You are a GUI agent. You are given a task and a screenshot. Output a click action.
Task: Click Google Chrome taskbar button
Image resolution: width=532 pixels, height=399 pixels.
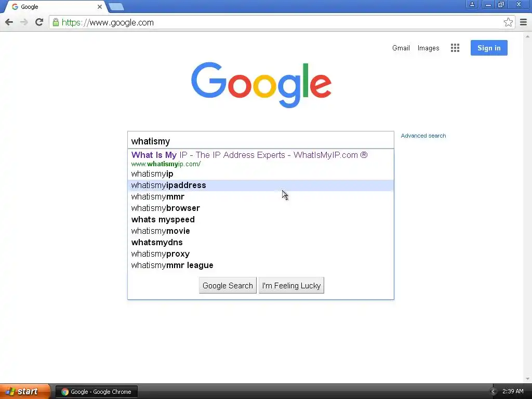[96, 392]
